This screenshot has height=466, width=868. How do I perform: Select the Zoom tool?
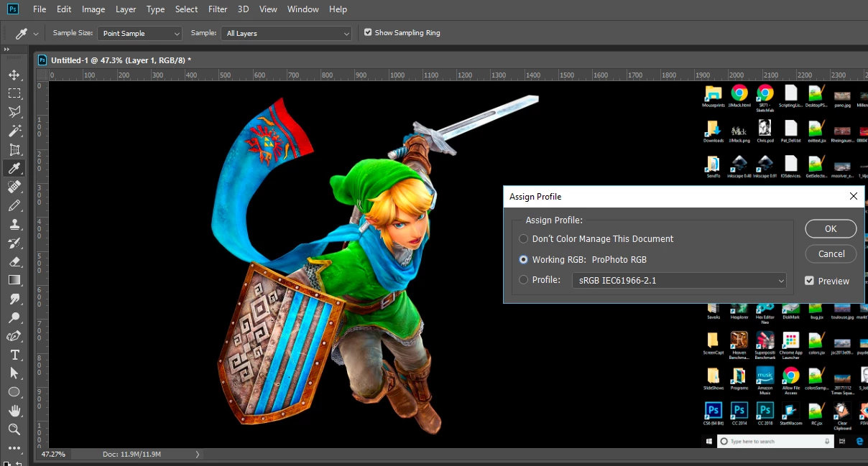(x=14, y=429)
